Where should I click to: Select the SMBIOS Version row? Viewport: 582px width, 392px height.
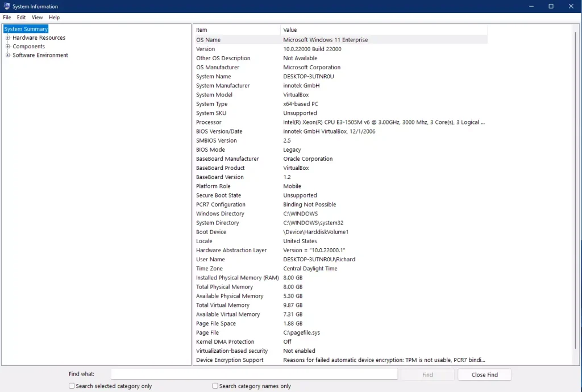[x=341, y=140]
